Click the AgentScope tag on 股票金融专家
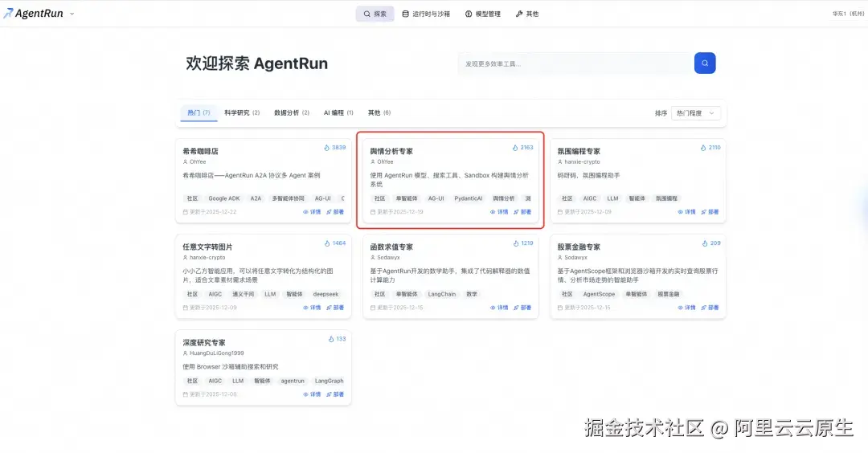The height and width of the screenshot is (453, 868). (x=599, y=294)
